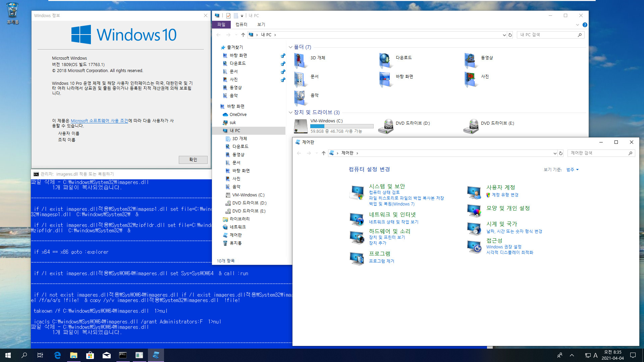Open the 사진 folder icon in folders section

tap(471, 79)
